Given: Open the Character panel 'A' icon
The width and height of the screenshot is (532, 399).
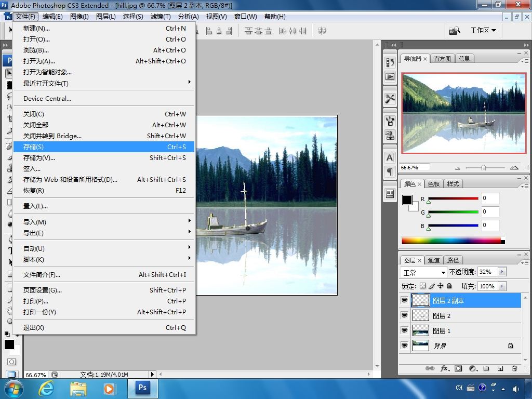Looking at the screenshot, I should [390, 157].
